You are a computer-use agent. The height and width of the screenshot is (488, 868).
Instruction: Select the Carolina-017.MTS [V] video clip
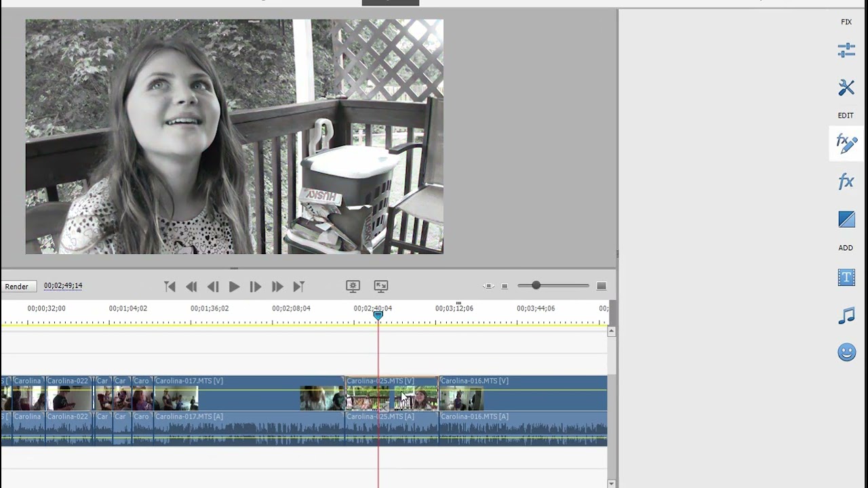248,394
